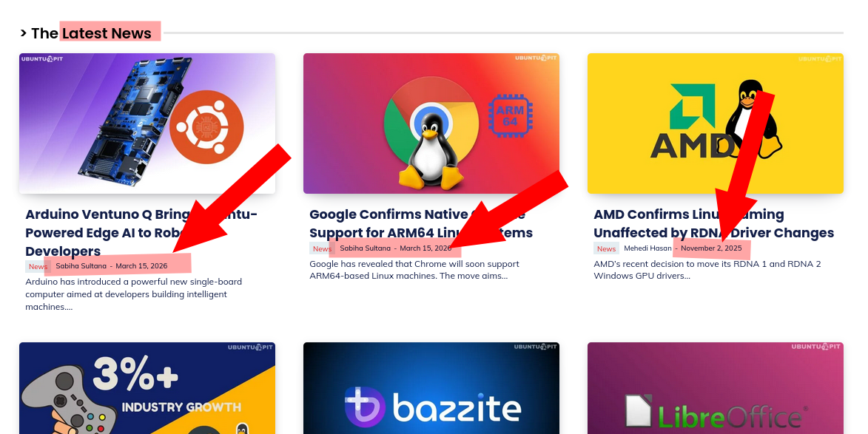
Task: Open the 3%+ Industry Growth article image
Action: [147, 388]
